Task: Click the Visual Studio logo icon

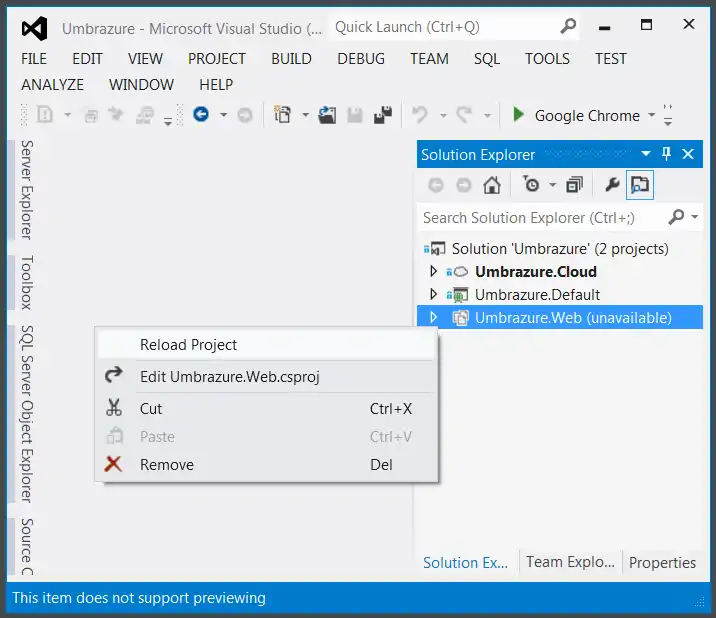Action: point(35,28)
